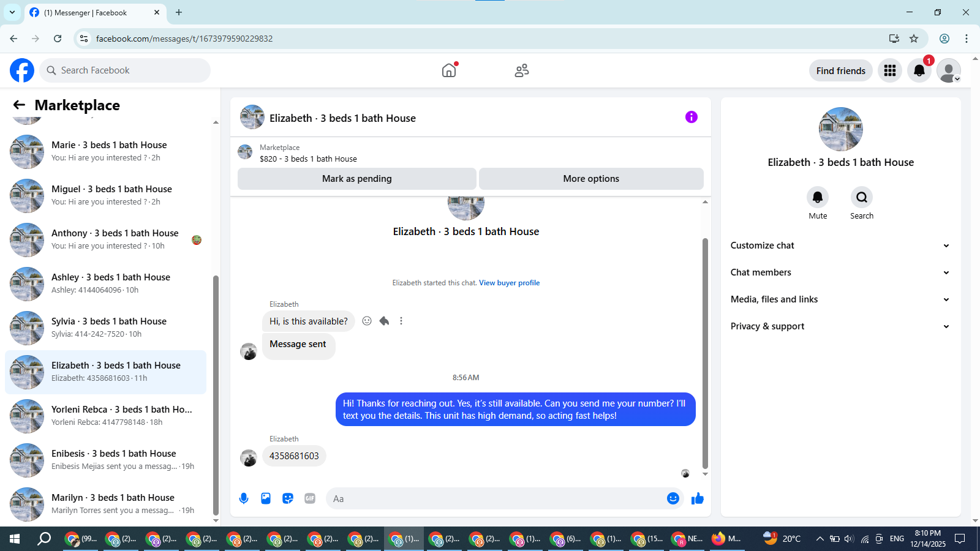
Task: Go back using Marketplace back arrow
Action: [x=20, y=105]
